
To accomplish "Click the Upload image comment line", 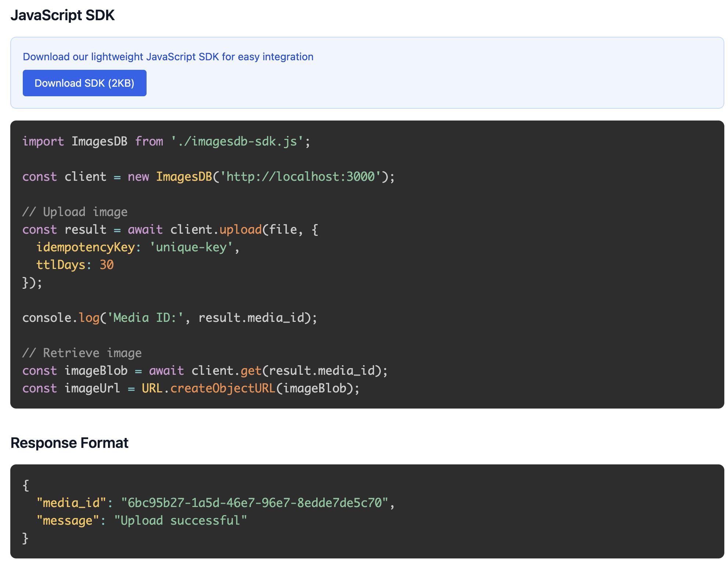I will coord(75,212).
